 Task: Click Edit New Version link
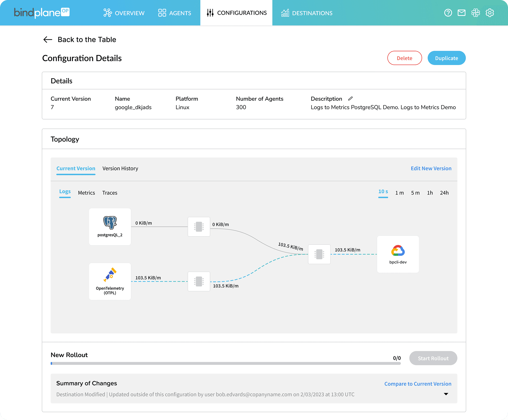(431, 168)
